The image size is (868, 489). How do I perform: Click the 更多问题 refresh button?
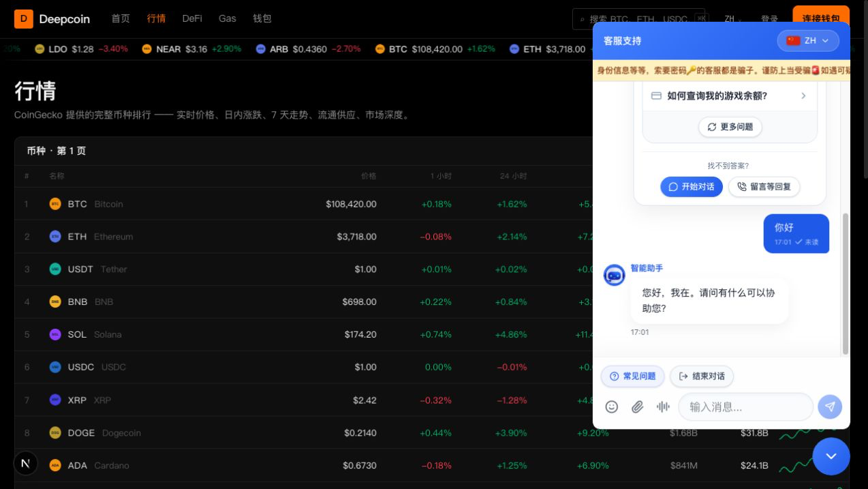coord(730,127)
